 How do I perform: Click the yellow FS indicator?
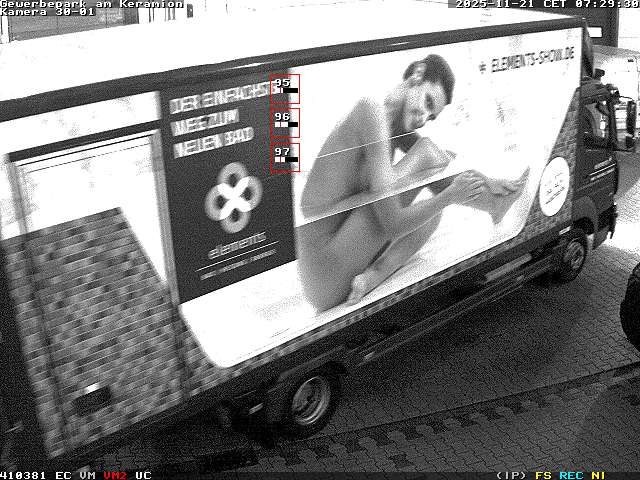click(543, 475)
